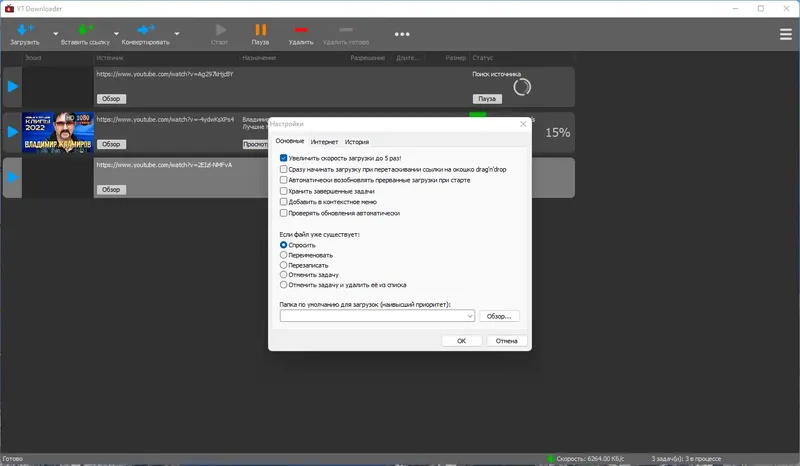Click the OK button in settings
The image size is (800, 466).
(462, 341)
